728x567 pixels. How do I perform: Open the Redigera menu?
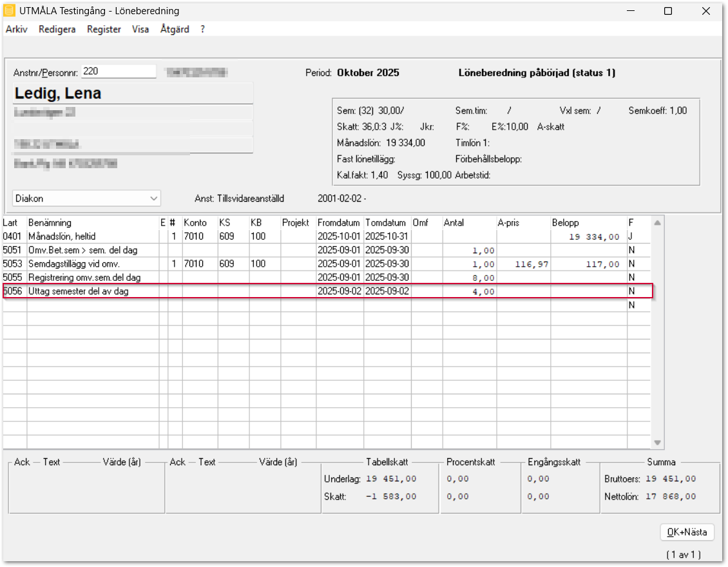coord(57,29)
